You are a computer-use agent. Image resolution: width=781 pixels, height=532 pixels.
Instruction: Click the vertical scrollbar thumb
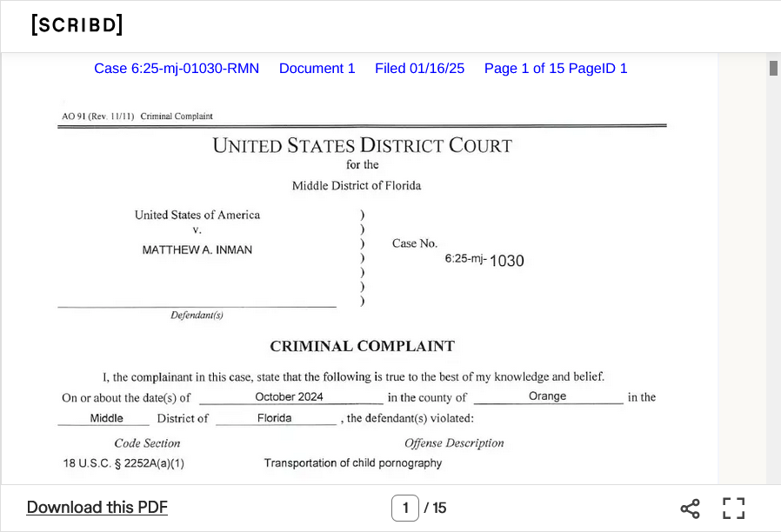pos(773,68)
